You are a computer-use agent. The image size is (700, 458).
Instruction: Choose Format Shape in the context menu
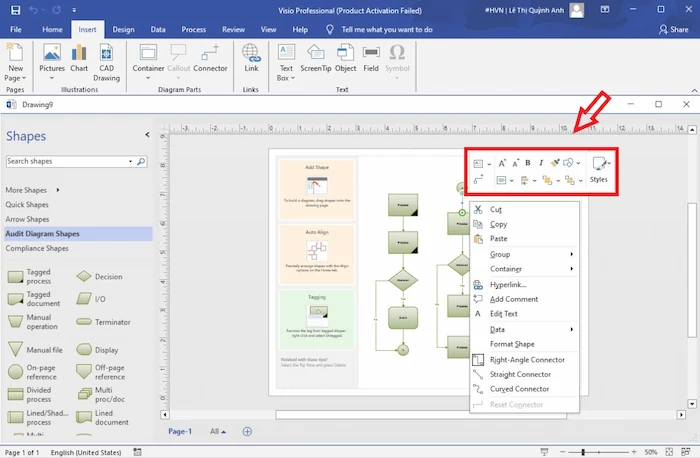click(x=525, y=344)
